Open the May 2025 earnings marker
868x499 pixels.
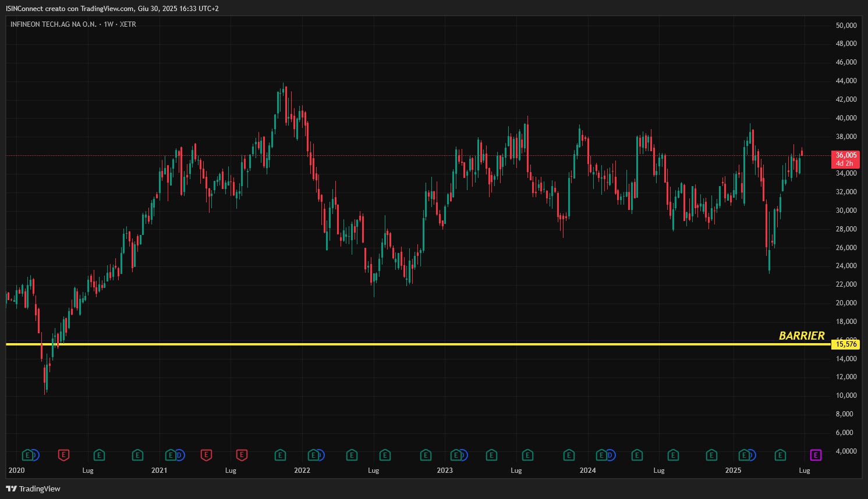click(780, 455)
